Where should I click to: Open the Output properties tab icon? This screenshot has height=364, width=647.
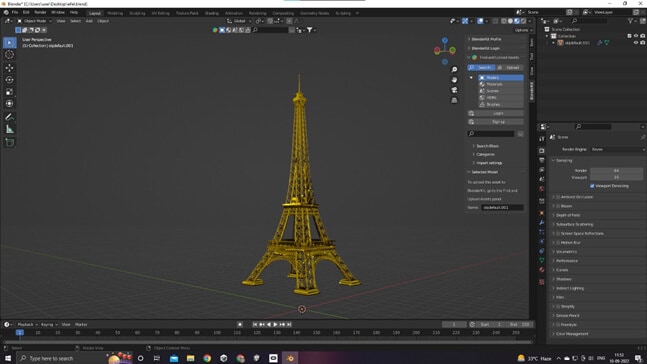click(x=542, y=160)
